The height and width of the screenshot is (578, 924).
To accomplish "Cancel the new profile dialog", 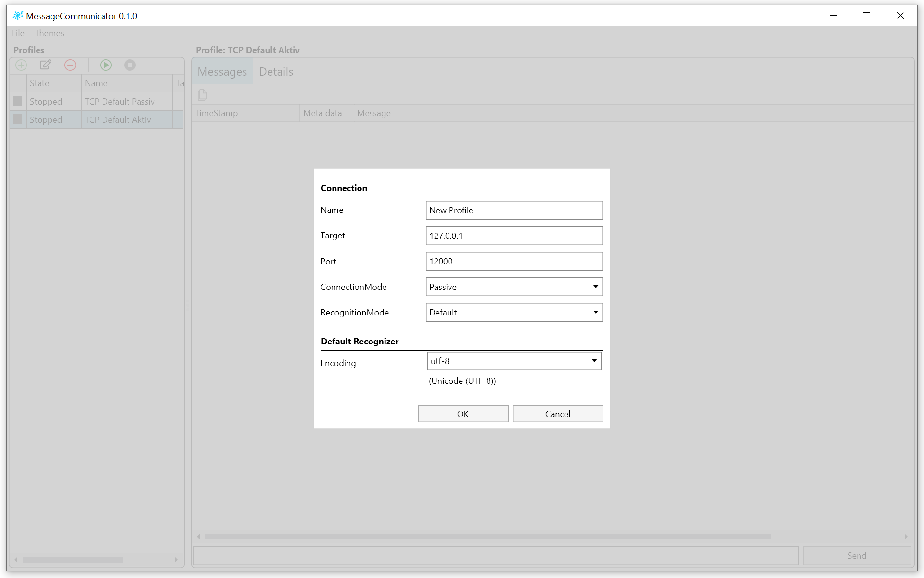I will (x=557, y=414).
